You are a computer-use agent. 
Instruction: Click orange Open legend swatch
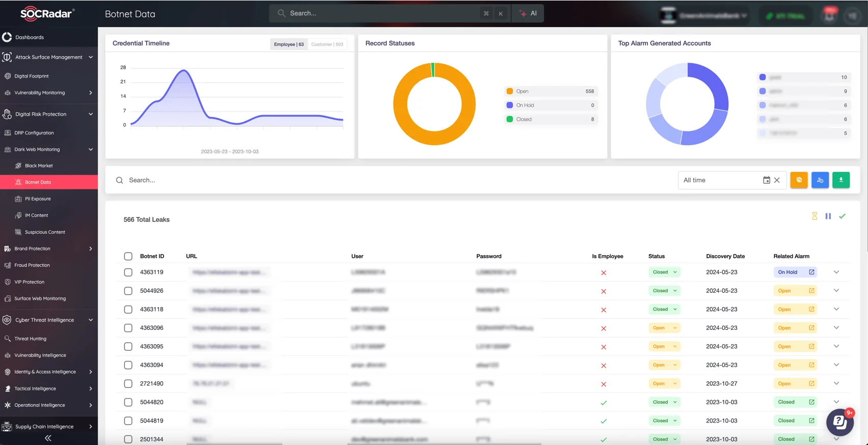tap(509, 91)
